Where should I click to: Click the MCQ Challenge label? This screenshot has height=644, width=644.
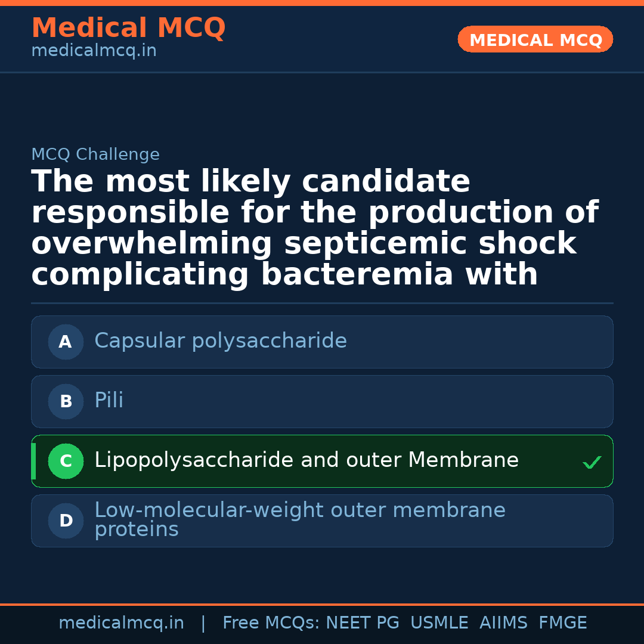[95, 154]
